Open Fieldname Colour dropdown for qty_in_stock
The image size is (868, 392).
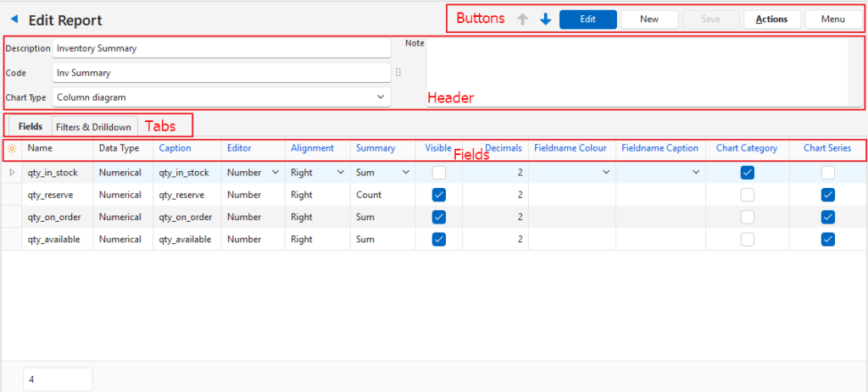click(606, 173)
